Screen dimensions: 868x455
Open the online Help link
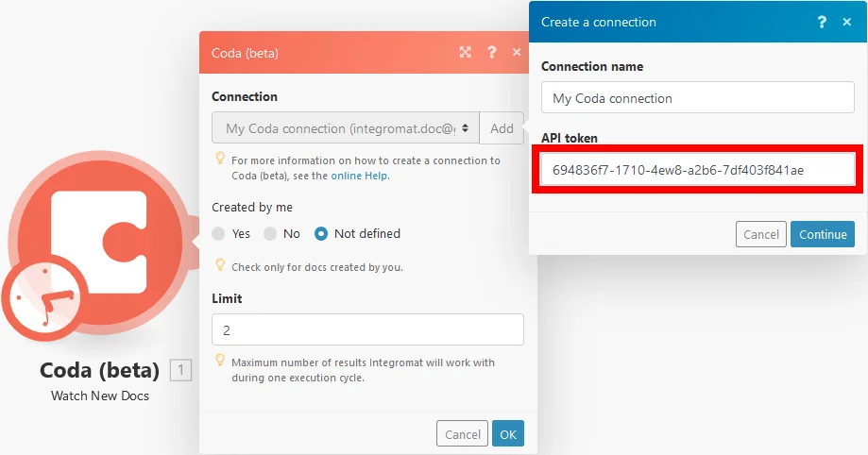pyautogui.click(x=360, y=176)
